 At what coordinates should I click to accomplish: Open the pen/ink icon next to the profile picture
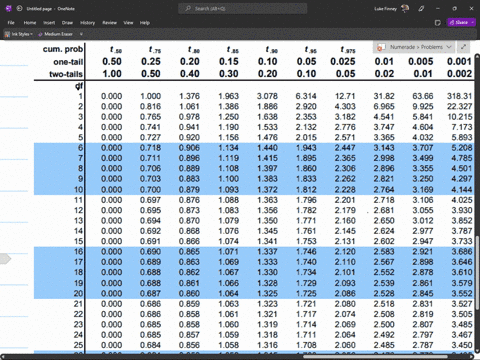421,9
